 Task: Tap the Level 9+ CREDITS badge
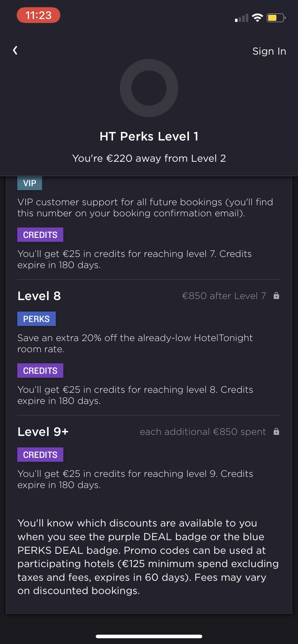40,455
